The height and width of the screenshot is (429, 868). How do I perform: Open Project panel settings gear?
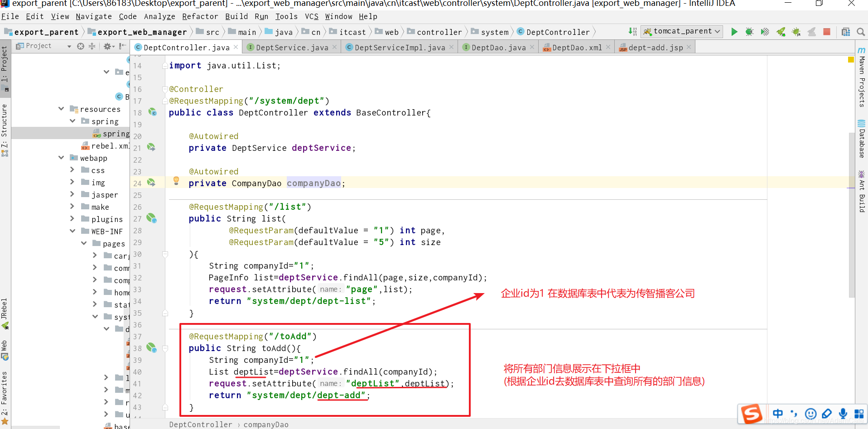(x=108, y=46)
